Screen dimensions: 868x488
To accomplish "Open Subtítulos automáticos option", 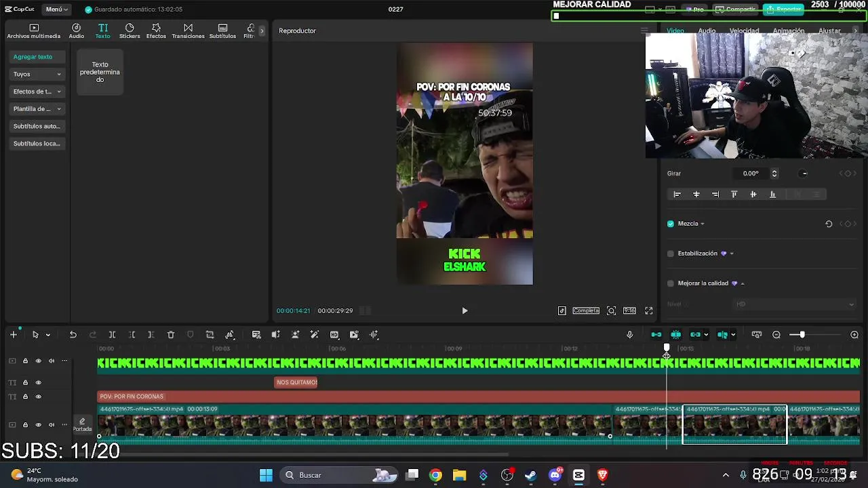I will point(37,126).
